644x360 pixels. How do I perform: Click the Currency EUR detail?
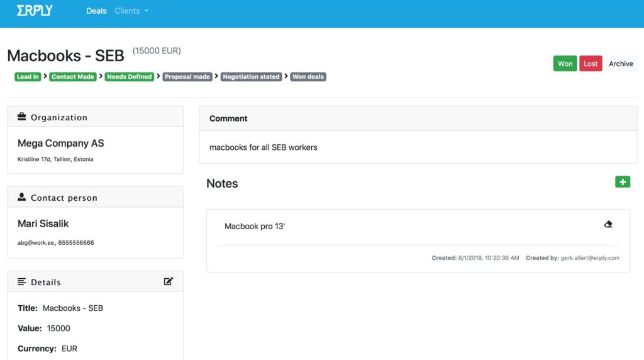pyautogui.click(x=47, y=349)
